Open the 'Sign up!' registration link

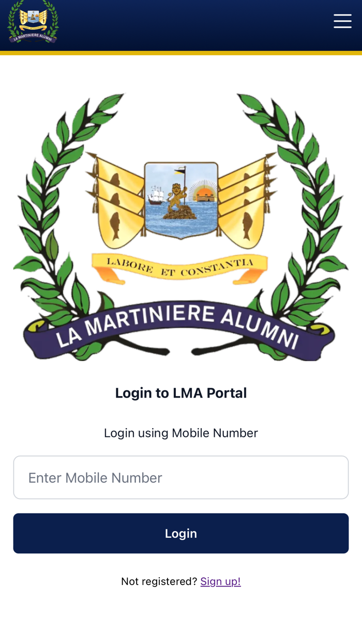tap(220, 580)
